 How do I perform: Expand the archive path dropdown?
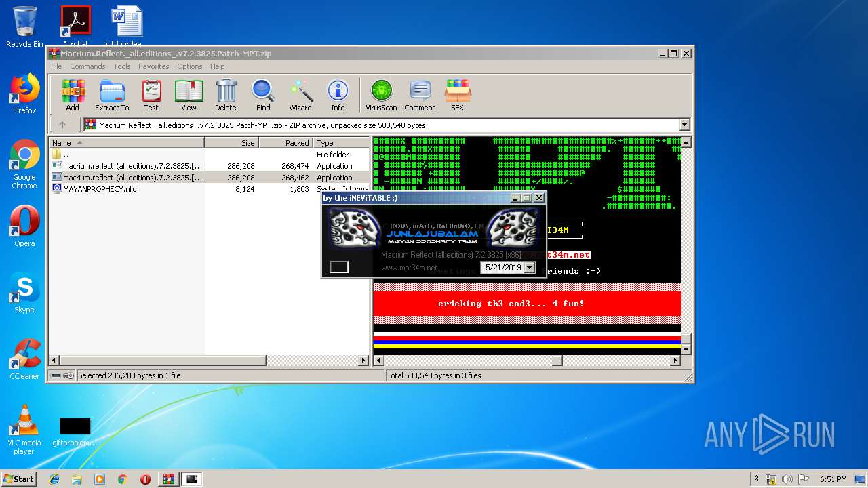684,125
